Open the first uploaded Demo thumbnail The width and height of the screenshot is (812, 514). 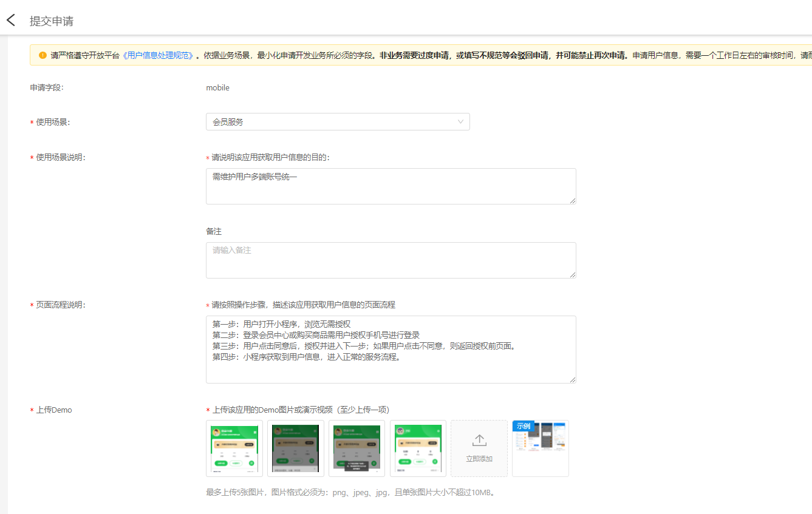(x=234, y=448)
